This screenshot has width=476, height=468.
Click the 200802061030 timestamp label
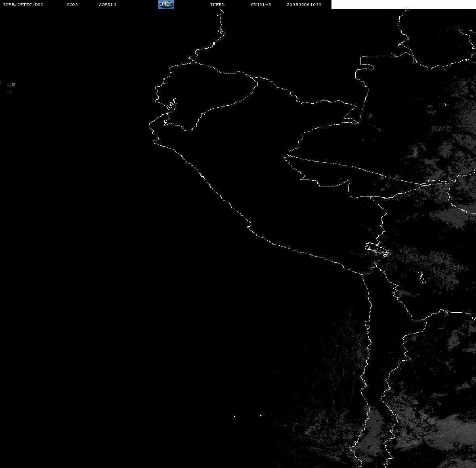pyautogui.click(x=304, y=4)
